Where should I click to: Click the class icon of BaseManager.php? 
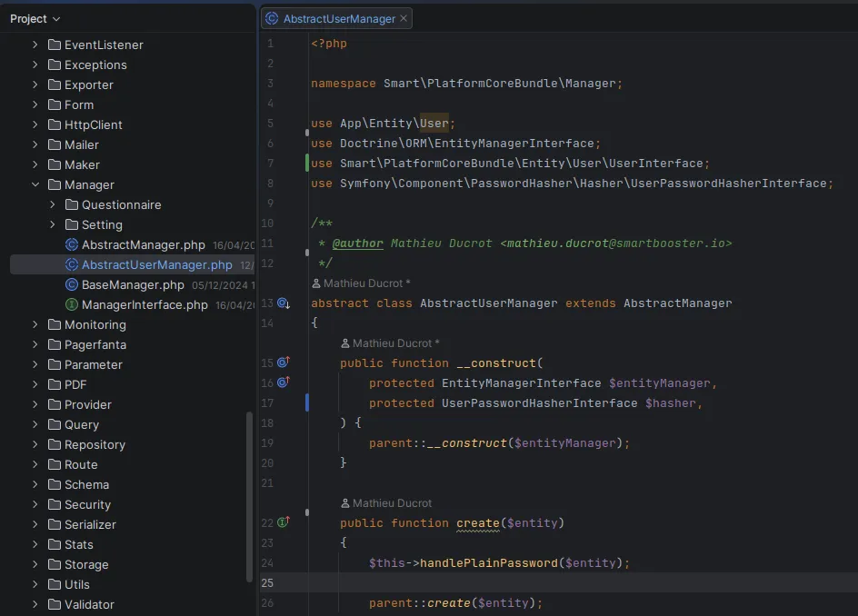72,284
